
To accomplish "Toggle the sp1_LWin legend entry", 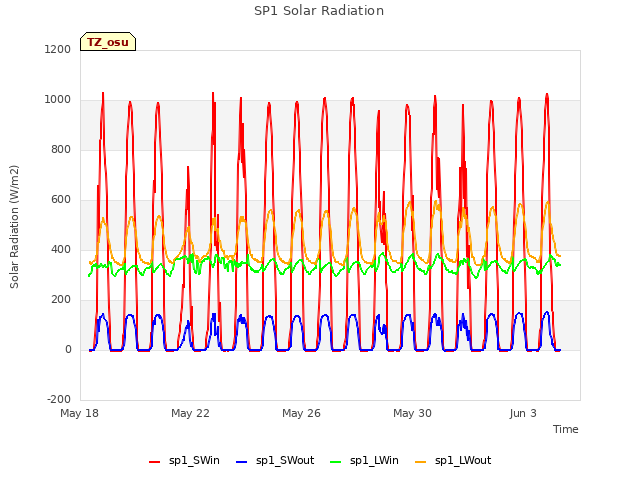I will 364,461.
